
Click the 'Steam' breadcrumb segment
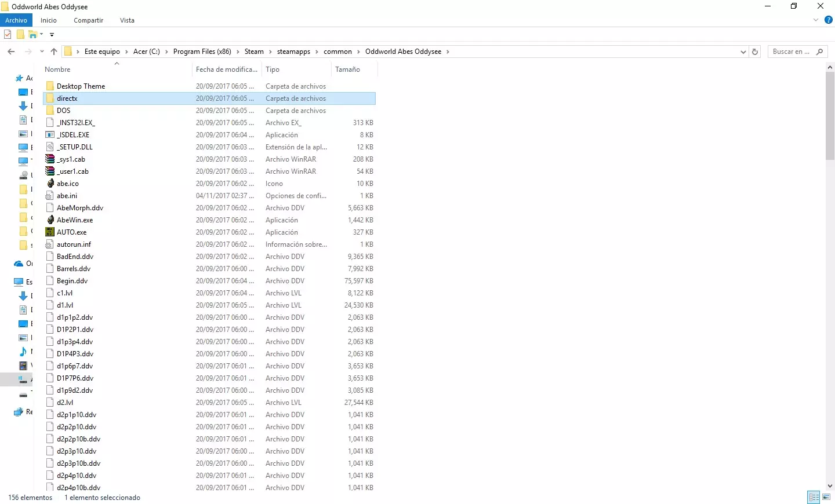click(x=254, y=52)
